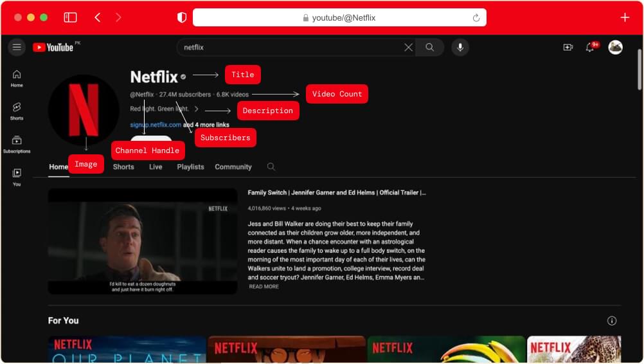Image resolution: width=644 pixels, height=364 pixels.
Task: Open Shorts in the left sidebar
Action: [x=17, y=111]
